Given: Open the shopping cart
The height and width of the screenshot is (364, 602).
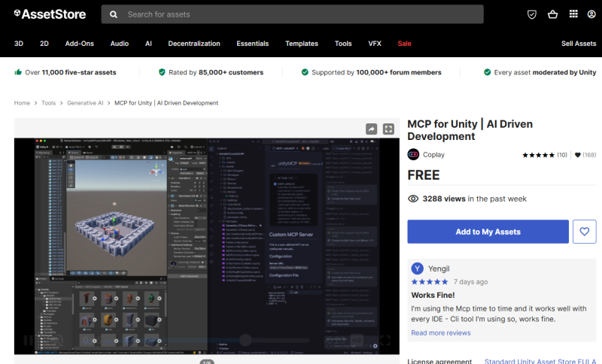Looking at the screenshot, I should (x=552, y=14).
